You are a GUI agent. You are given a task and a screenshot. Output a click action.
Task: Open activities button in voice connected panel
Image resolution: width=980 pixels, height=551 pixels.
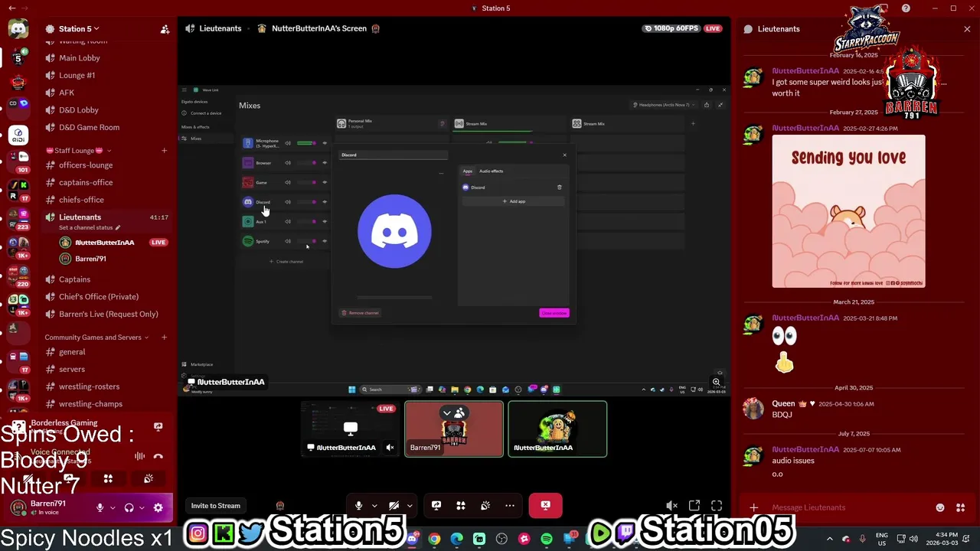(x=108, y=479)
